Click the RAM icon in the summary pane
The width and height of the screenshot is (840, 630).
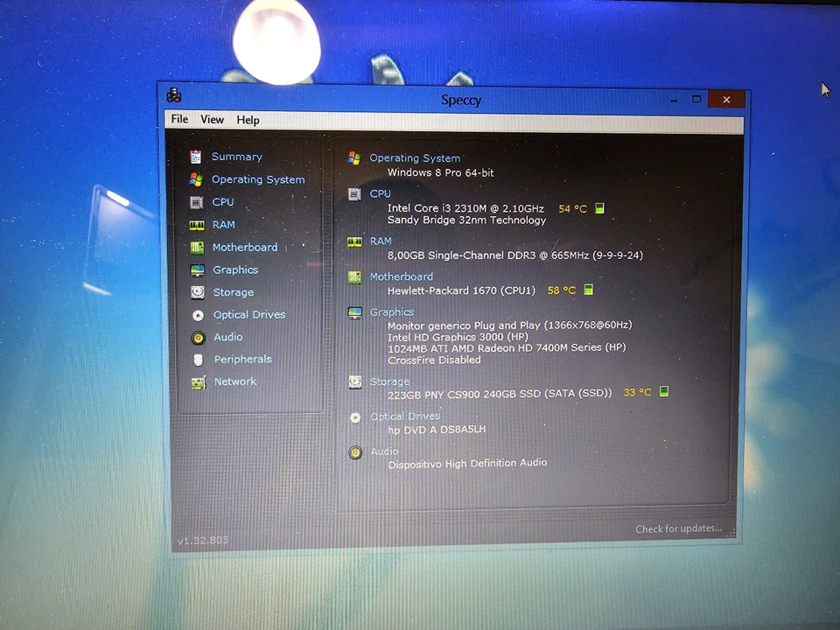pos(354,242)
